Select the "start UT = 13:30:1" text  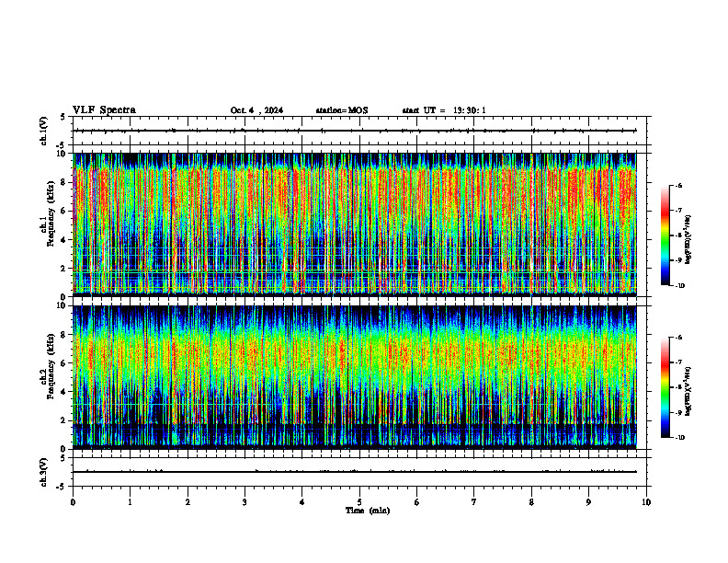click(x=444, y=110)
